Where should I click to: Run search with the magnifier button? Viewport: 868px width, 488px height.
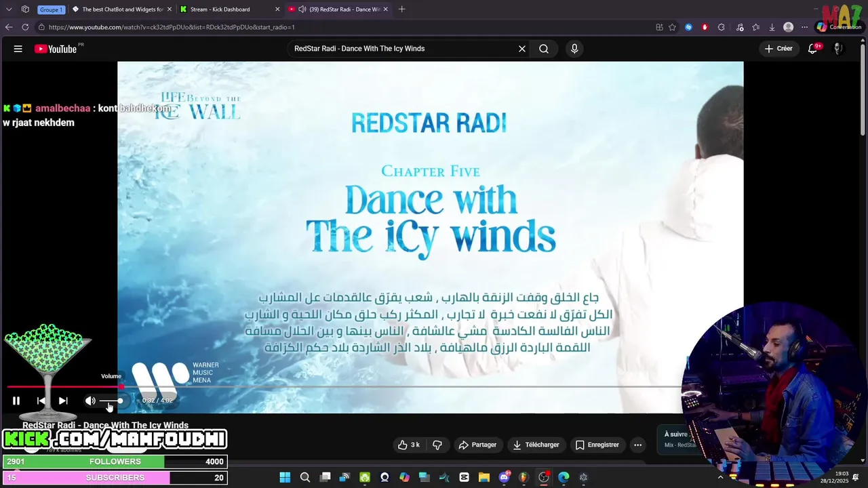544,49
